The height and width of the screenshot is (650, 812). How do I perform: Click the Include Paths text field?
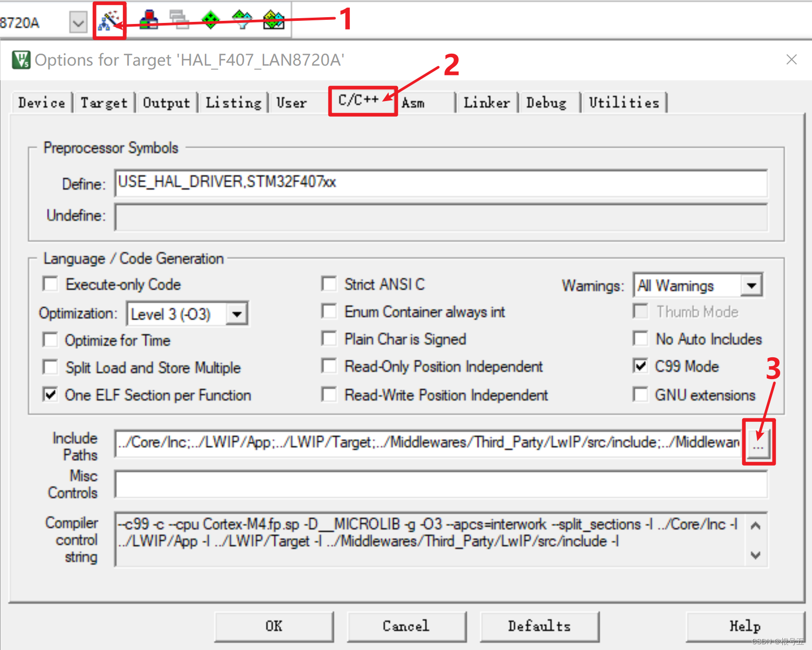(x=428, y=443)
